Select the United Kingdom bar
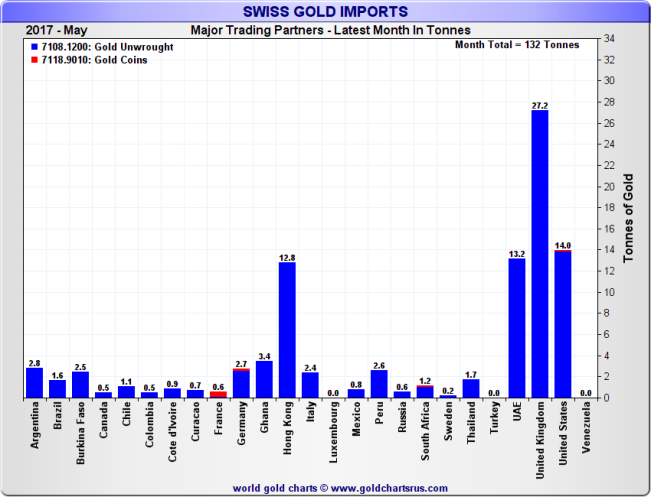651x497 pixels. [539, 254]
